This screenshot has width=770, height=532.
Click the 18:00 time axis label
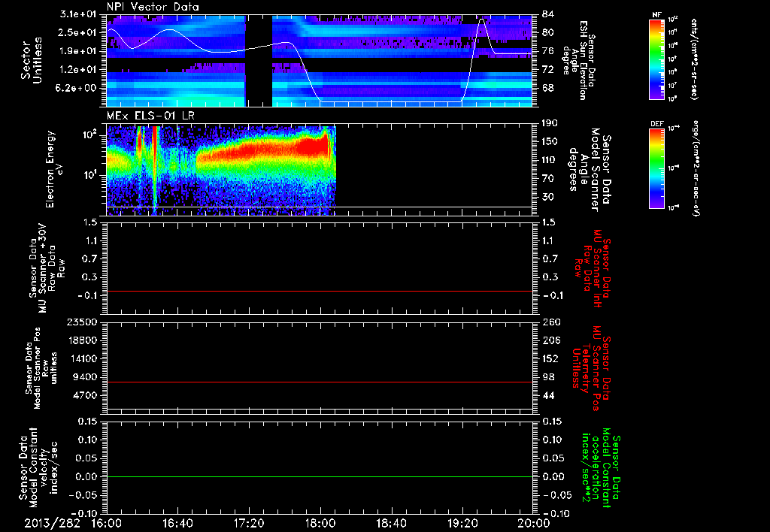point(320,523)
